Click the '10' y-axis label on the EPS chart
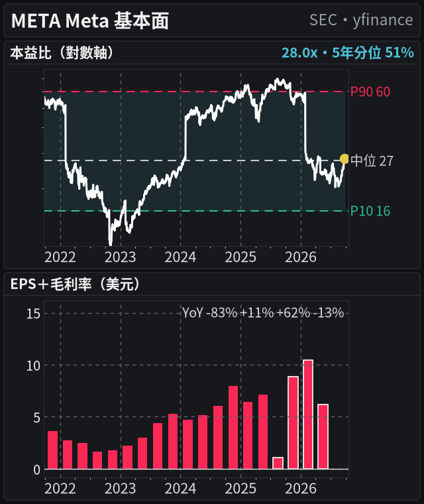This screenshot has height=504, width=424. [33, 366]
